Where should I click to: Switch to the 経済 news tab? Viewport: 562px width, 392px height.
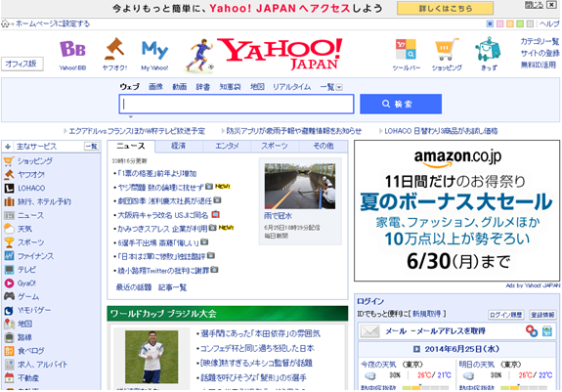tap(179, 147)
